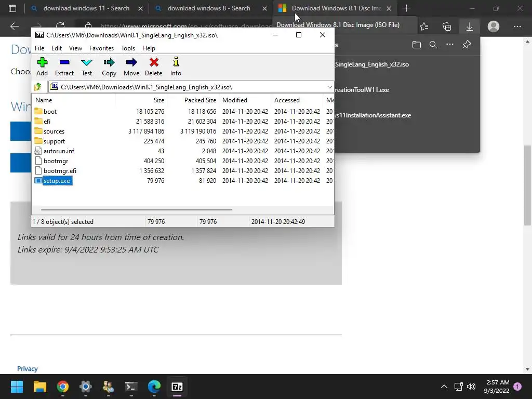Select the sources folder

pyautogui.click(x=54, y=131)
